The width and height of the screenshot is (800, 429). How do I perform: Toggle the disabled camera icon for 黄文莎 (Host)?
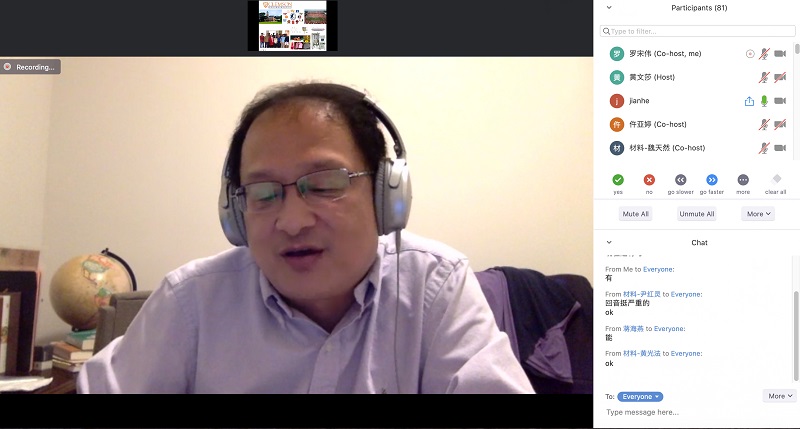point(780,77)
